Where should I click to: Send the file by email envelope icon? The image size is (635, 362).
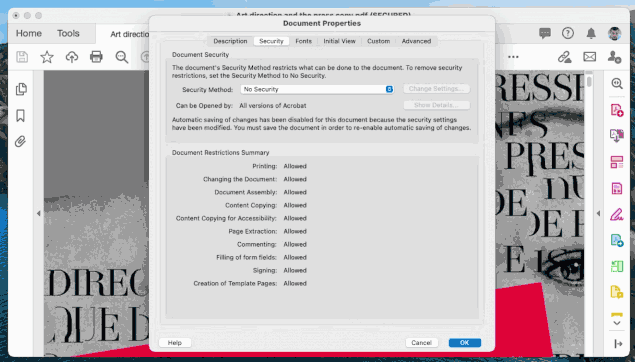point(589,57)
